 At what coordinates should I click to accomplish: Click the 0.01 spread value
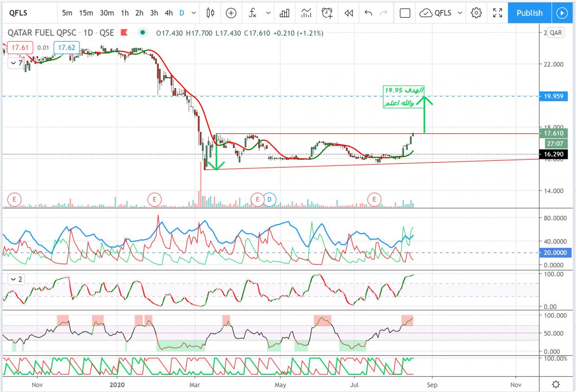tap(43, 48)
